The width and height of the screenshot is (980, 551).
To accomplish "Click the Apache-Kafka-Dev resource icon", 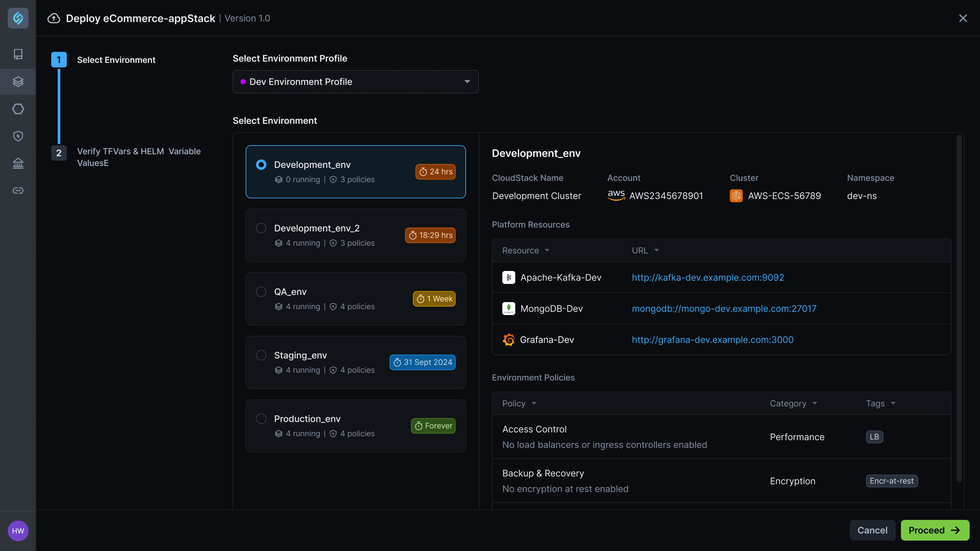I will [x=508, y=277].
